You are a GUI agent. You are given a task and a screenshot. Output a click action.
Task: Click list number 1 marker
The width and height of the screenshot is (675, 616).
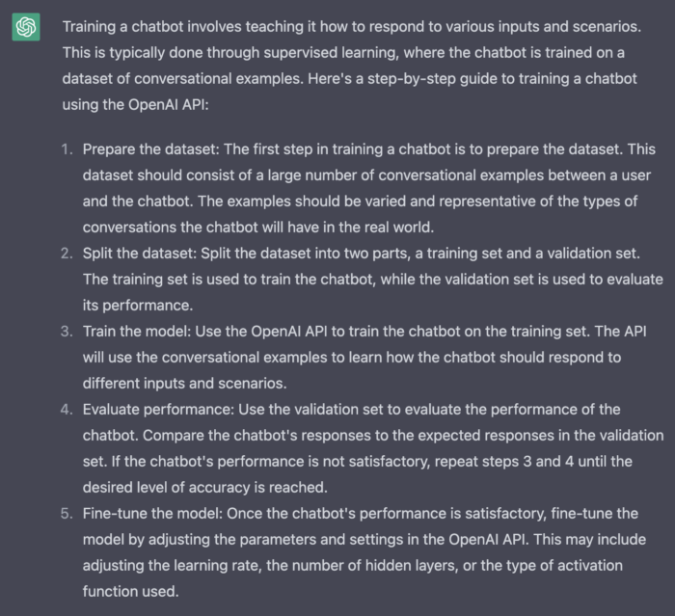[x=67, y=149]
